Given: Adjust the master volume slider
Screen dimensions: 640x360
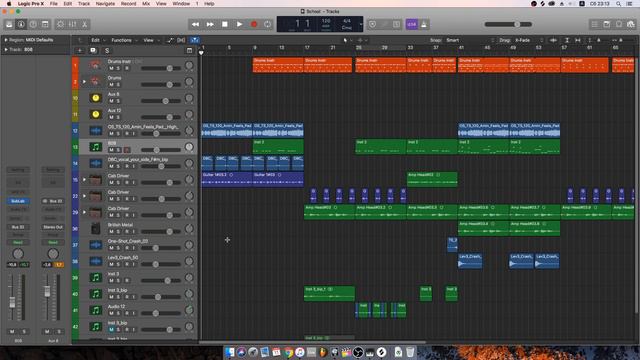Looking at the screenshot, I should pyautogui.click(x=508, y=24).
